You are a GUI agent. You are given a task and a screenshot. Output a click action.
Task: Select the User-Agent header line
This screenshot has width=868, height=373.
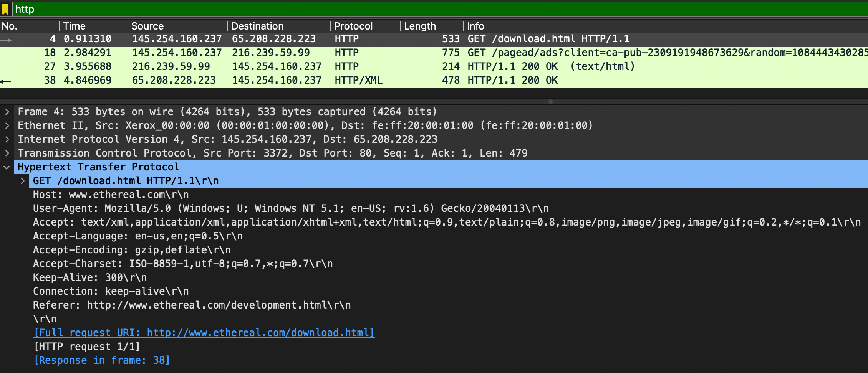[x=291, y=208]
